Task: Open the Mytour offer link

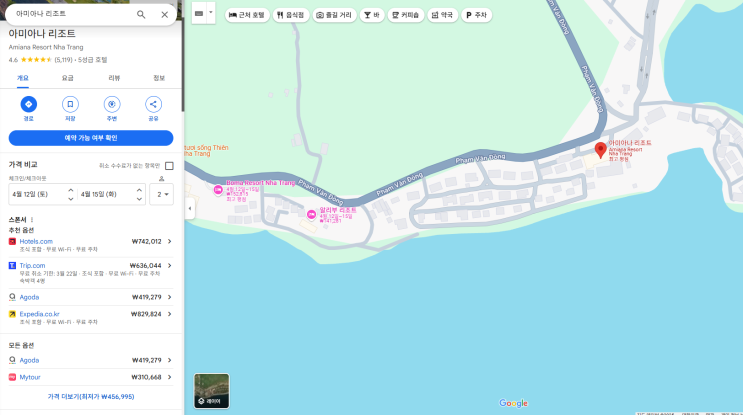Action: tap(30, 377)
